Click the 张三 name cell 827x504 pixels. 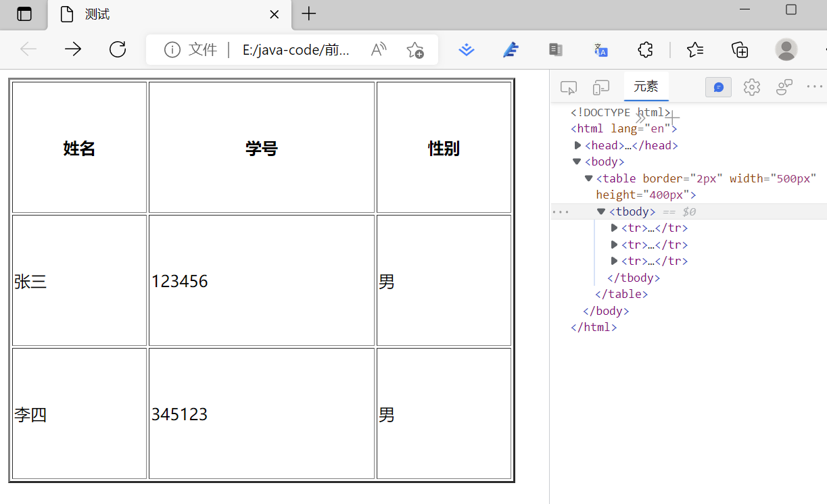[79, 280]
